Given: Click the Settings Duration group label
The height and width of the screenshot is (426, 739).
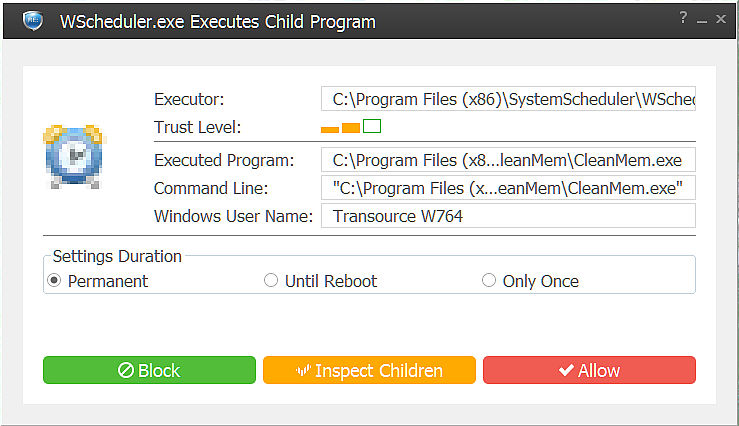Looking at the screenshot, I should point(117,257).
